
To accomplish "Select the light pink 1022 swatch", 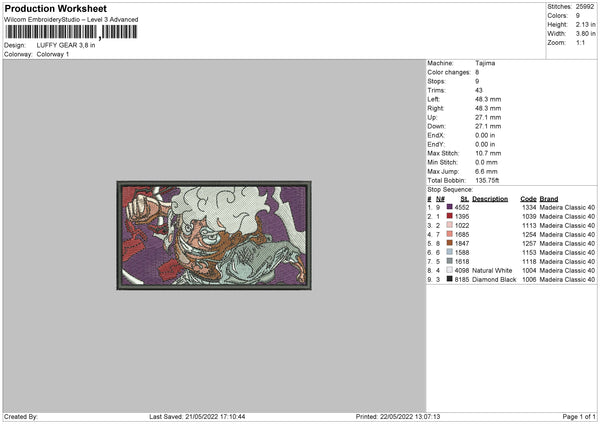I will (x=450, y=225).
